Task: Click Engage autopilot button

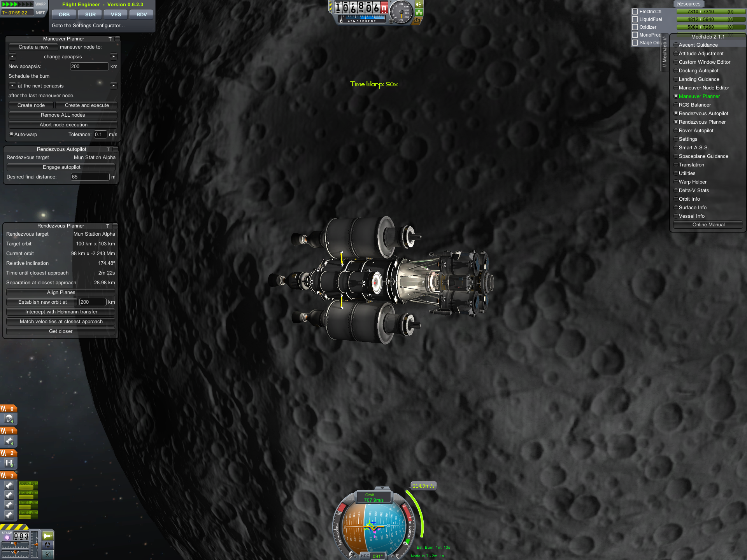Action: [x=61, y=167]
